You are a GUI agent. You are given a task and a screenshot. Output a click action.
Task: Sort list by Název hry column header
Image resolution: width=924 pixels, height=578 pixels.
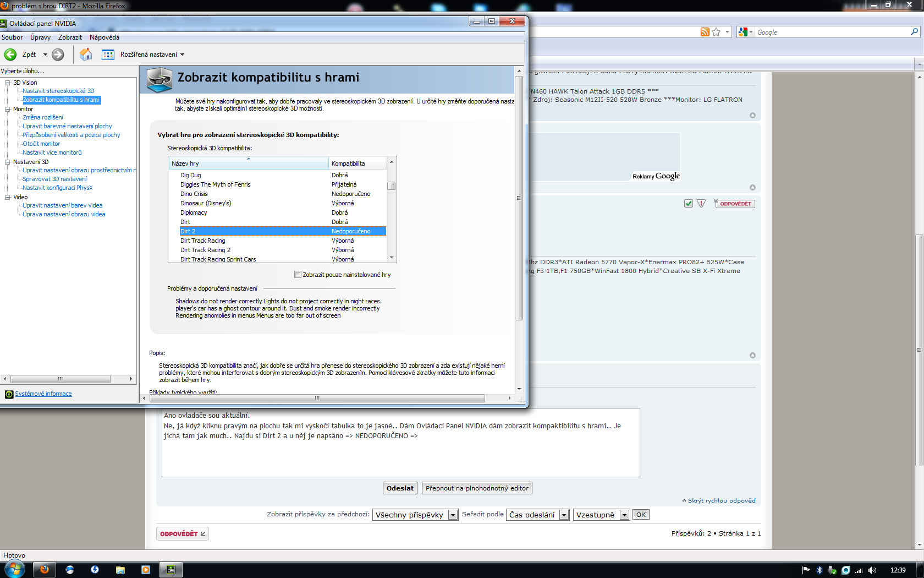click(x=249, y=163)
